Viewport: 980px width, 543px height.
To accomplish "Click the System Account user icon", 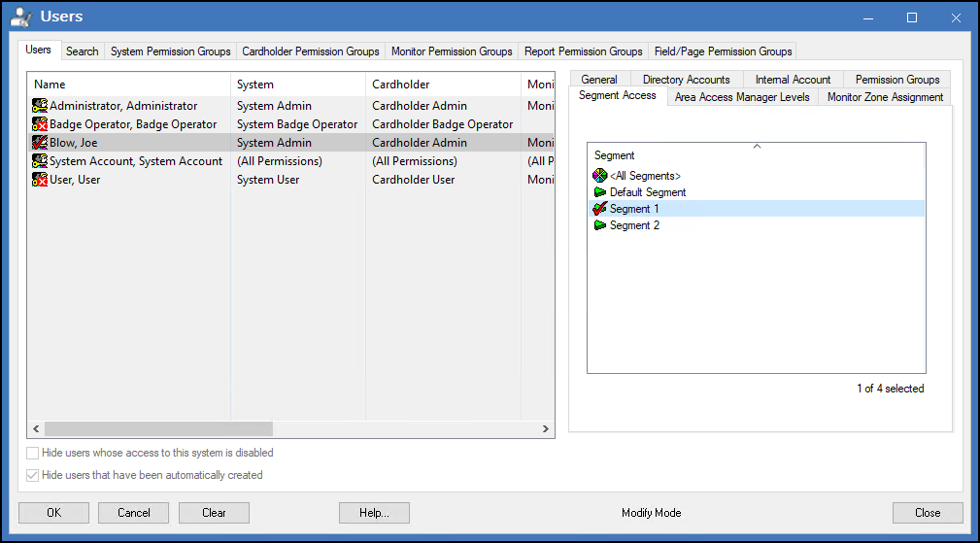I will [x=40, y=161].
